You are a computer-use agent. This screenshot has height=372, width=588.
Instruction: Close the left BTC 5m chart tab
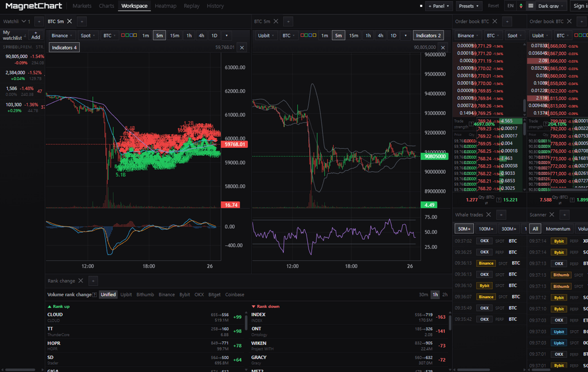tap(70, 22)
